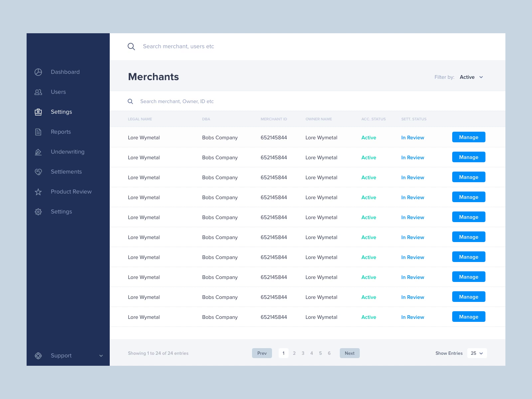Click the Settlements handshake icon
The height and width of the screenshot is (399, 532).
coord(38,172)
